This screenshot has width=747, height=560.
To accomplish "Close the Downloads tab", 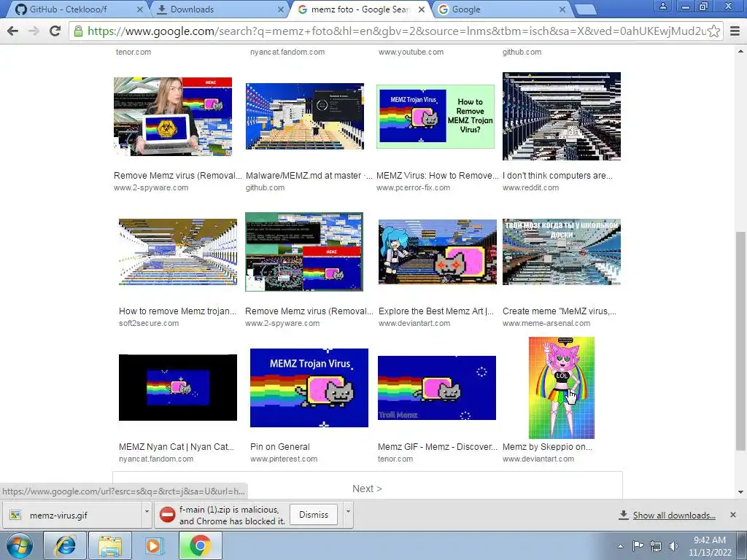I will point(281,9).
